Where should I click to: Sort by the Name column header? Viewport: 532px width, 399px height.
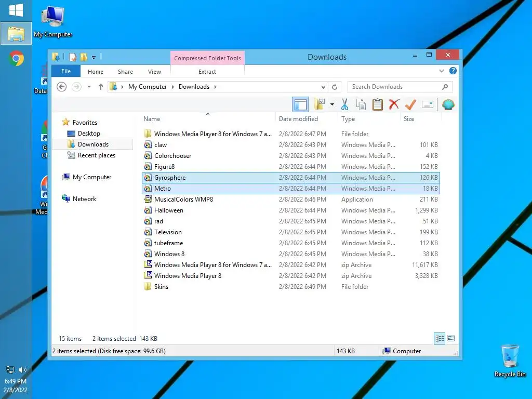tap(208, 119)
